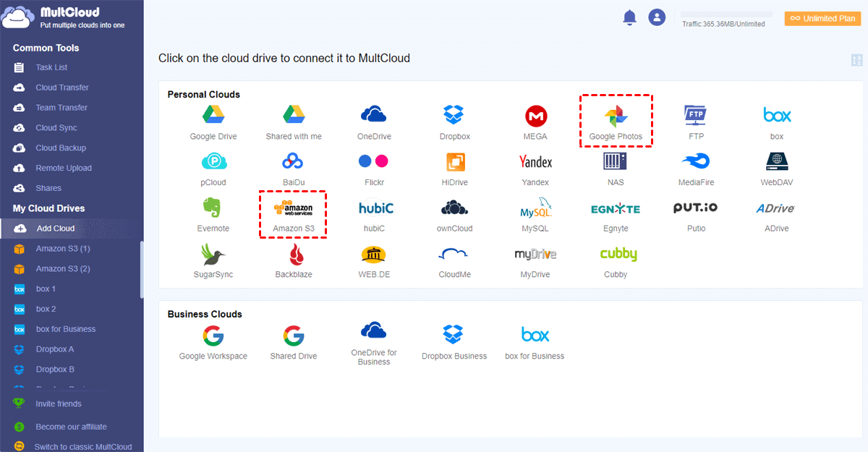Open box for Business in Business Clouds
Viewport: 868px width, 452px height.
point(535,342)
